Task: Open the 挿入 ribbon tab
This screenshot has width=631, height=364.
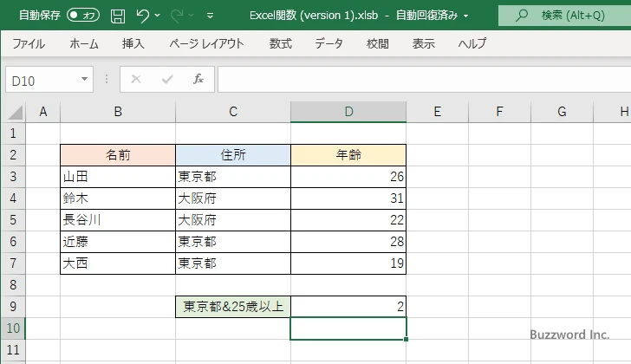Action: [133, 43]
